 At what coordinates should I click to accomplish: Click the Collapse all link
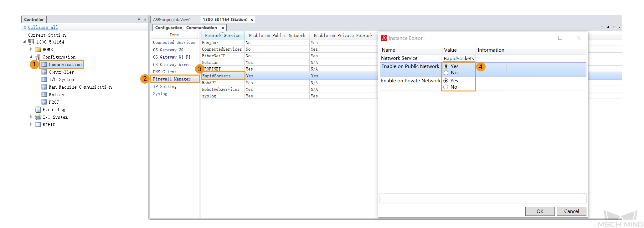(43, 28)
